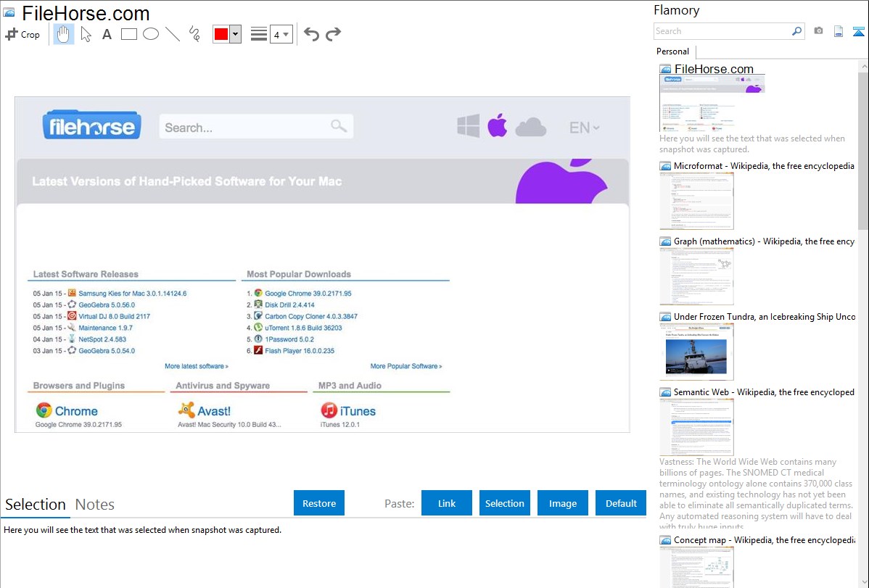The width and height of the screenshot is (869, 588).
Task: Click the Disk Drill 2.4.414 link
Action: [x=289, y=305]
